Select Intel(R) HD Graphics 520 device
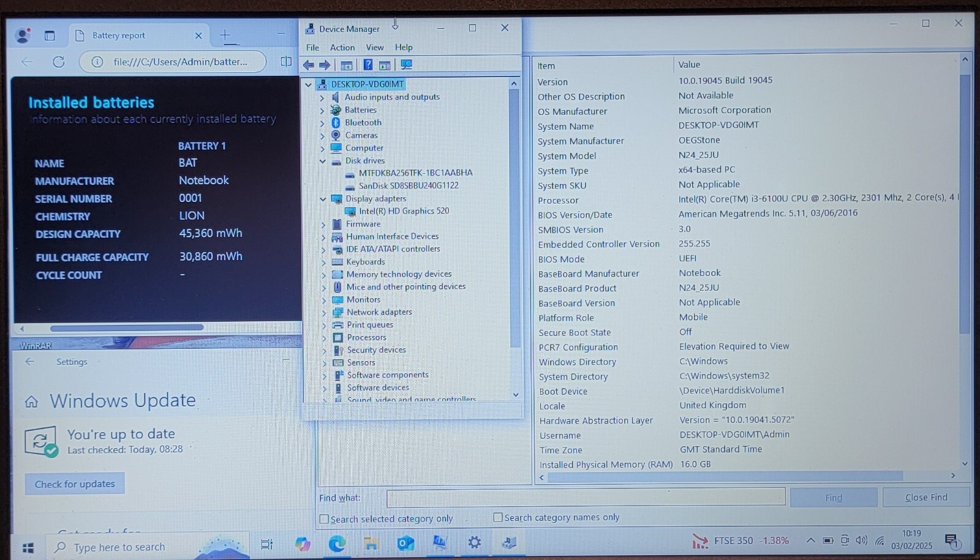The image size is (980, 560). pos(404,211)
